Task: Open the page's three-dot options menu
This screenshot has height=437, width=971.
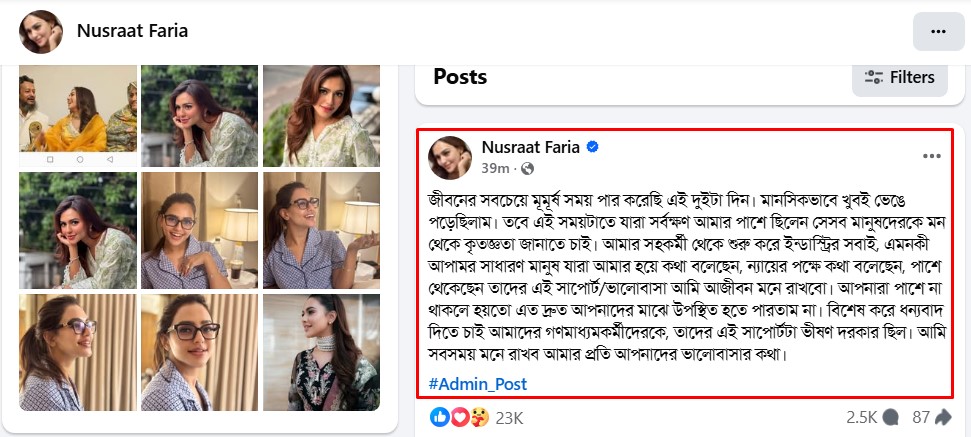Action: (937, 31)
